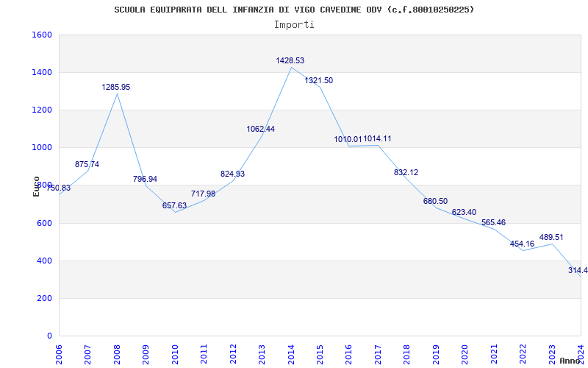
Task: Click the data label 1321.50
Action: click(x=318, y=80)
